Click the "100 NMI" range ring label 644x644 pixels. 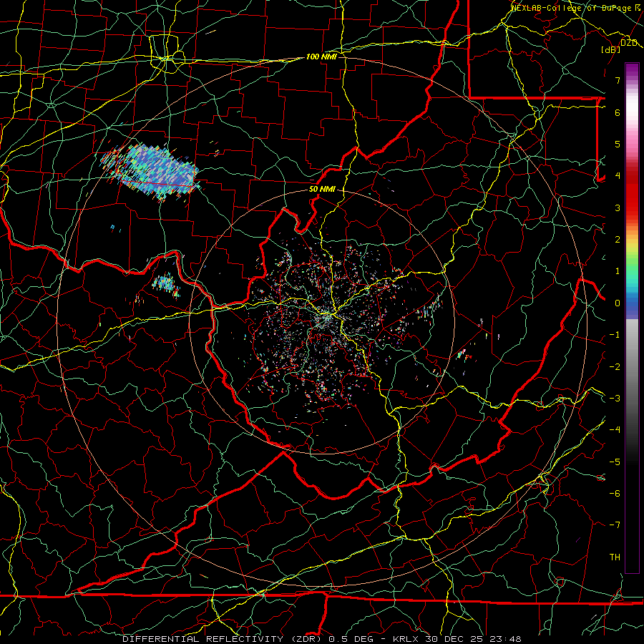click(x=321, y=57)
